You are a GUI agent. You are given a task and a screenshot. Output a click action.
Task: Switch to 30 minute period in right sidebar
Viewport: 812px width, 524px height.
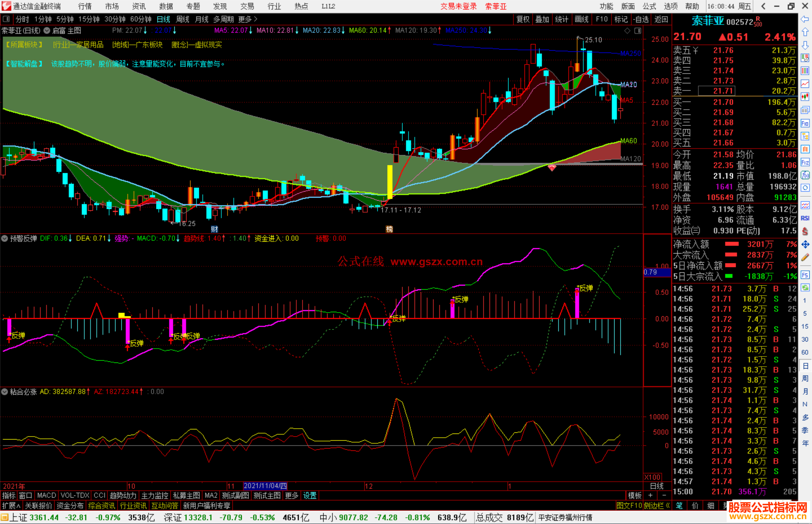(x=805, y=340)
